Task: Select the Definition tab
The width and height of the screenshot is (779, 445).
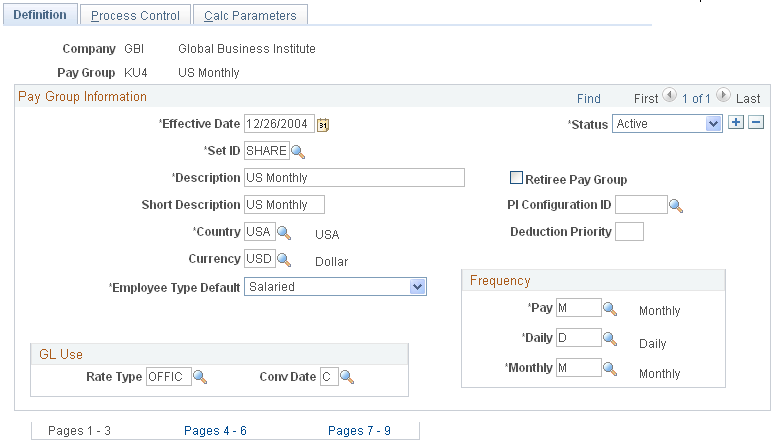Action: [x=40, y=15]
